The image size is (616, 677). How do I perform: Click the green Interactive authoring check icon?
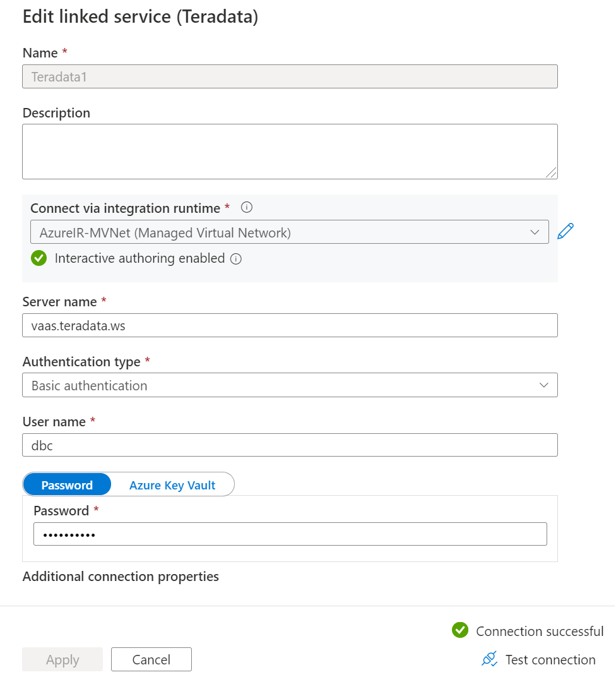point(39,258)
